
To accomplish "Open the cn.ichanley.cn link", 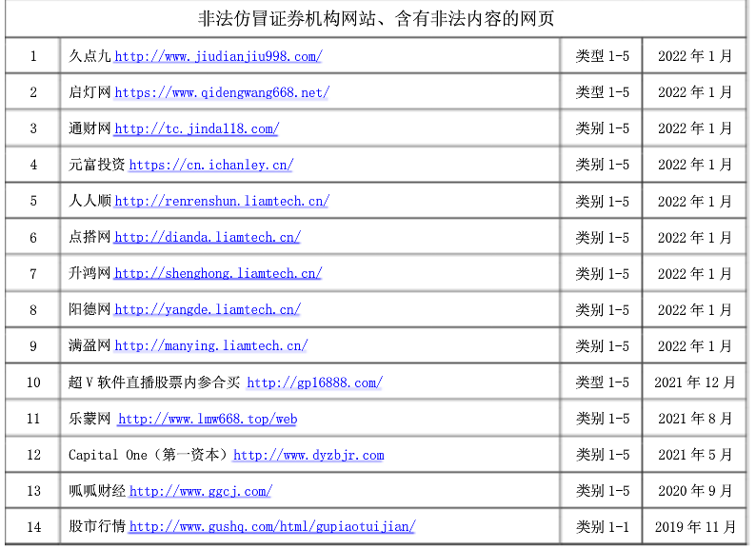I will (211, 165).
